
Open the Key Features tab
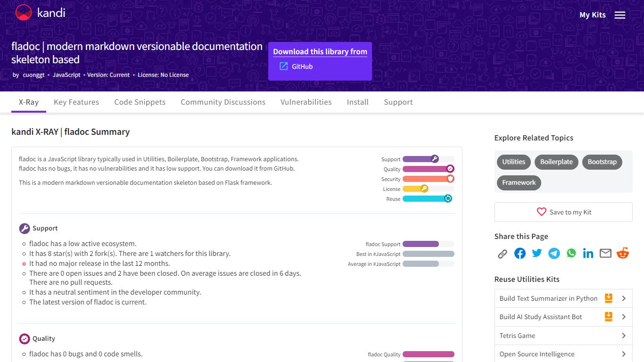point(76,102)
